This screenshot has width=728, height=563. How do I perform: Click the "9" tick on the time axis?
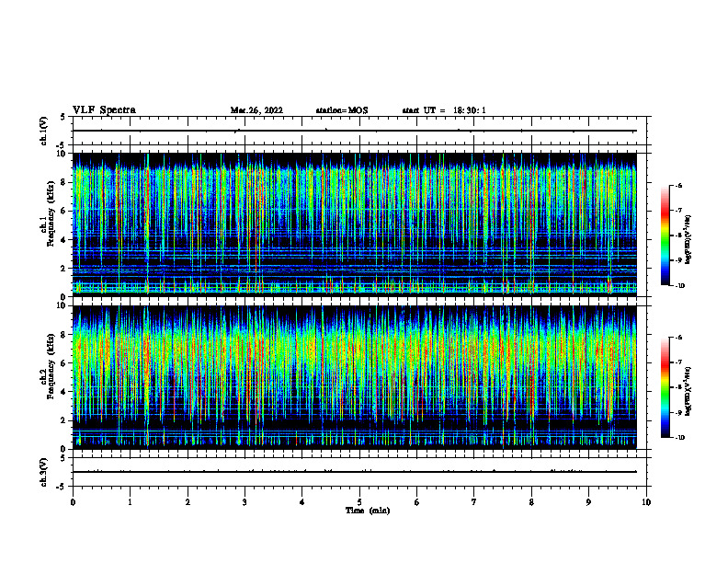pos(588,502)
